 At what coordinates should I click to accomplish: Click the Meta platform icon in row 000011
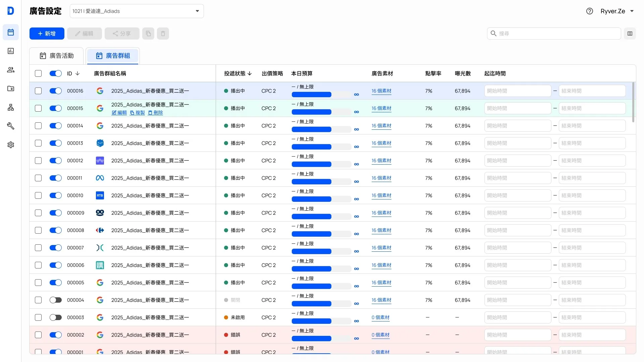point(100,178)
